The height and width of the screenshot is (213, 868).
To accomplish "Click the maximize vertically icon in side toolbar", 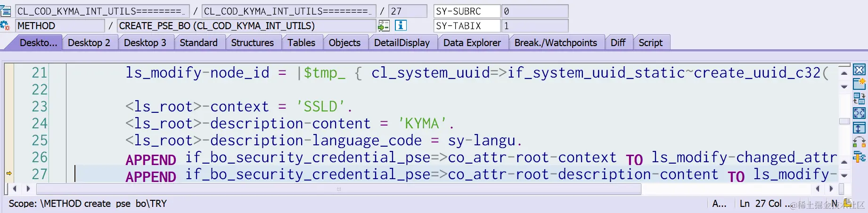I will click(859, 128).
